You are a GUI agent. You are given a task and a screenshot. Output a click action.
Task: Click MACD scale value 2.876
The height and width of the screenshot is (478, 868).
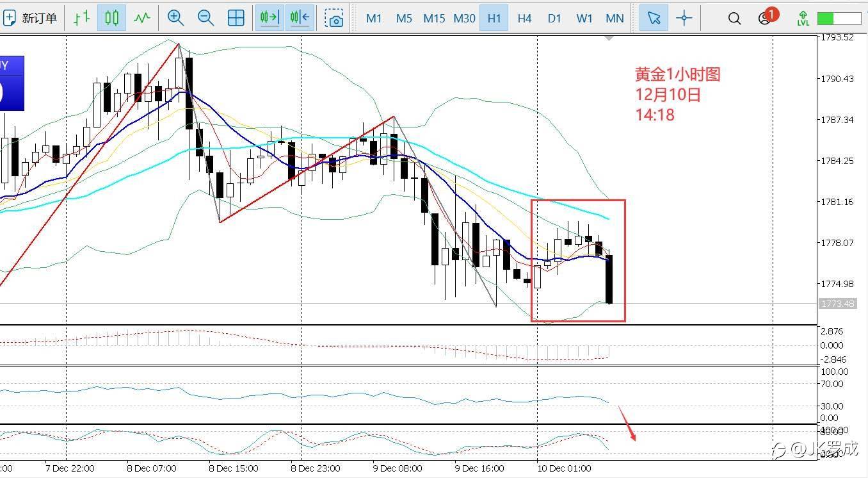[x=832, y=331]
